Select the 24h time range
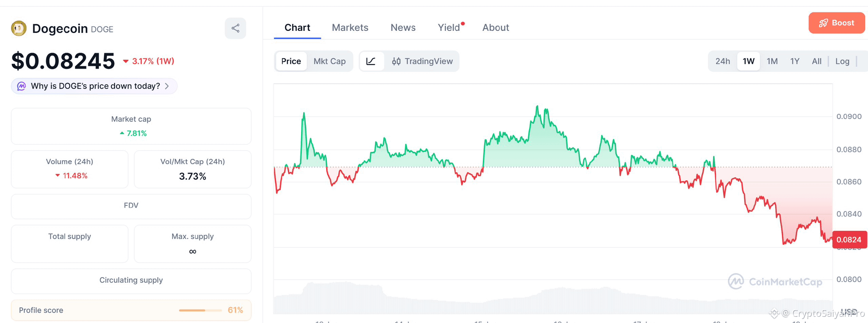This screenshot has width=868, height=323. click(x=722, y=61)
